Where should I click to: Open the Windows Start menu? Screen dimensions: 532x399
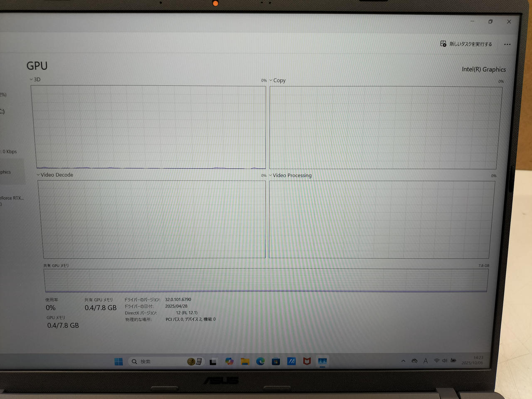tap(118, 362)
